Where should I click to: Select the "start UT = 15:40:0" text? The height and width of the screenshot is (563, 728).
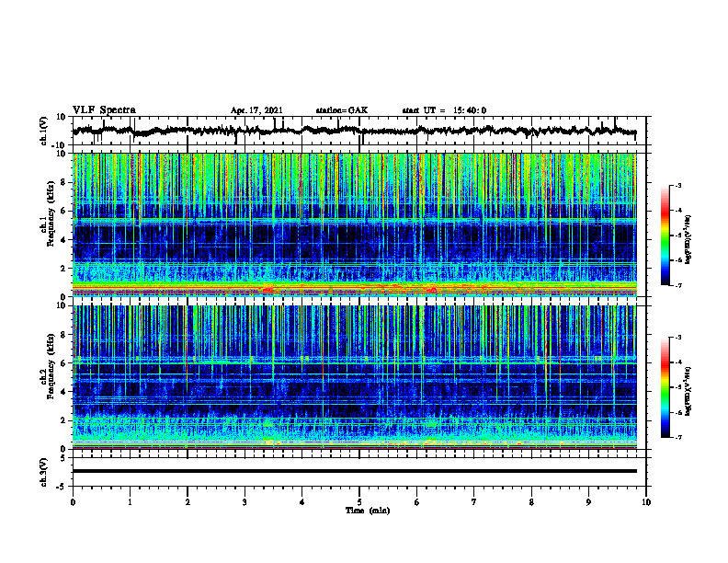[x=444, y=110]
